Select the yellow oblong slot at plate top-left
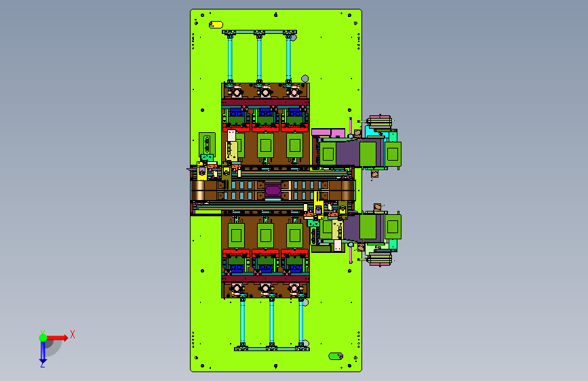 (x=216, y=25)
